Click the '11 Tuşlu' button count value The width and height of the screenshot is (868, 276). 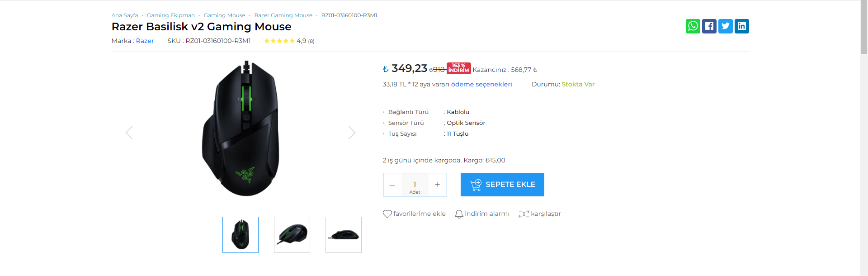(x=458, y=133)
